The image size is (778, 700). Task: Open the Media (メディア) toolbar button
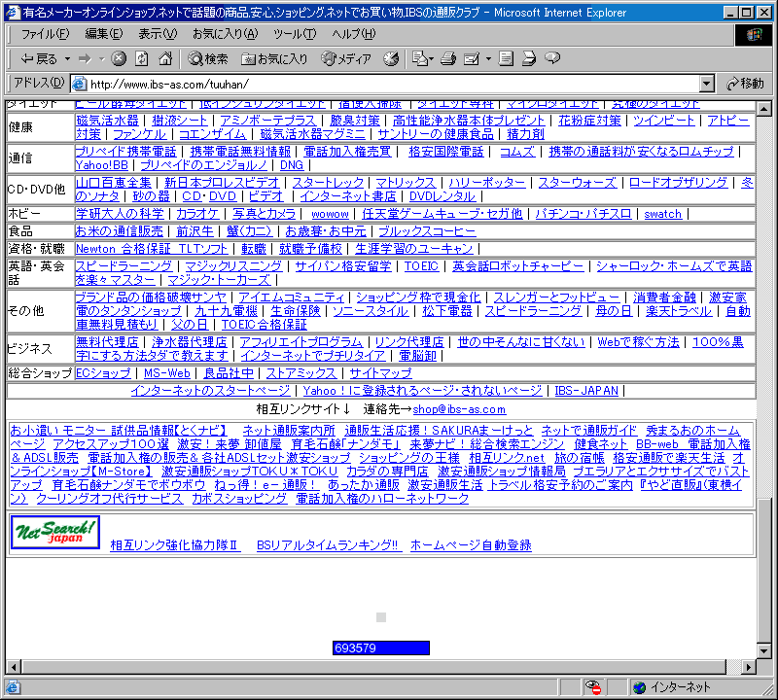(346, 59)
